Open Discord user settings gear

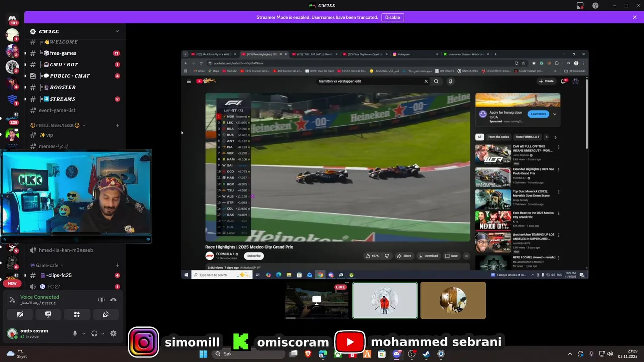point(113,333)
